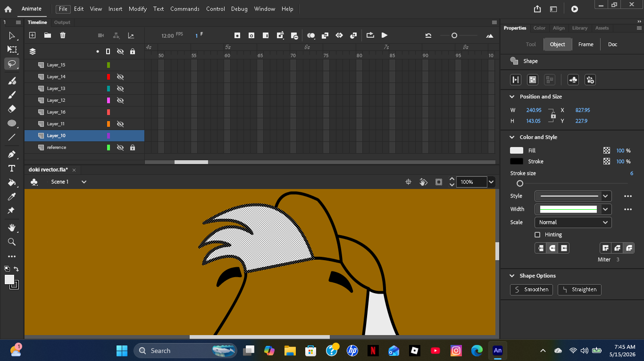Delete the selected layer with trash icon
The height and width of the screenshot is (361, 644).
tap(63, 35)
